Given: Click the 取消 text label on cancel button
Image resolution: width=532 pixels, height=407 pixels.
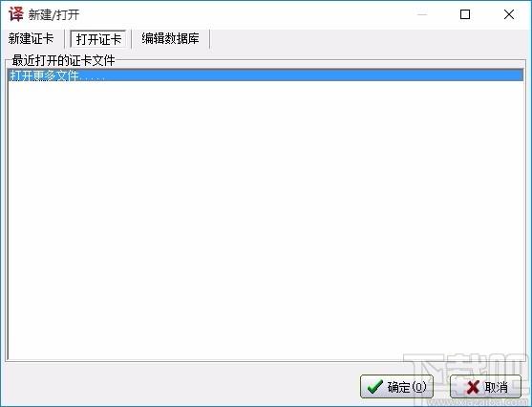Looking at the screenshot, I should (496, 387).
